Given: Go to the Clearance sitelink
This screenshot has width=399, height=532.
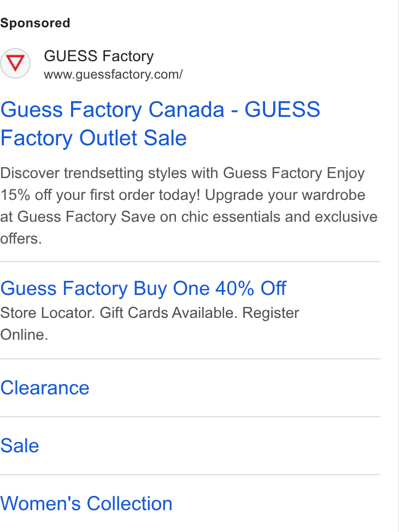Looking at the screenshot, I should [45, 387].
